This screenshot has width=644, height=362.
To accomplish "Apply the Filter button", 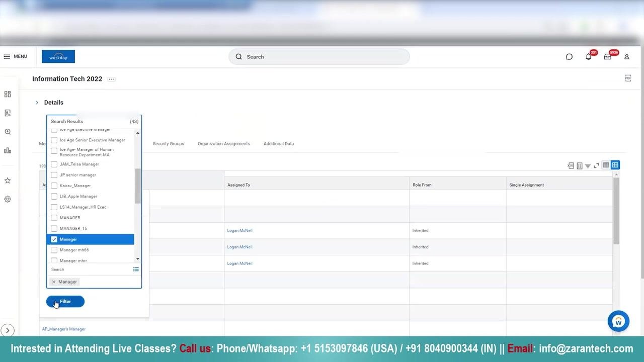I will pos(65,302).
